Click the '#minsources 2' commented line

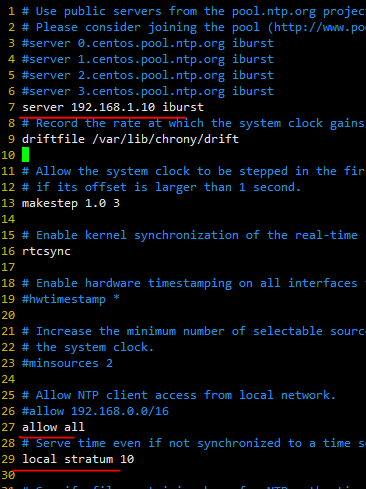[67, 363]
